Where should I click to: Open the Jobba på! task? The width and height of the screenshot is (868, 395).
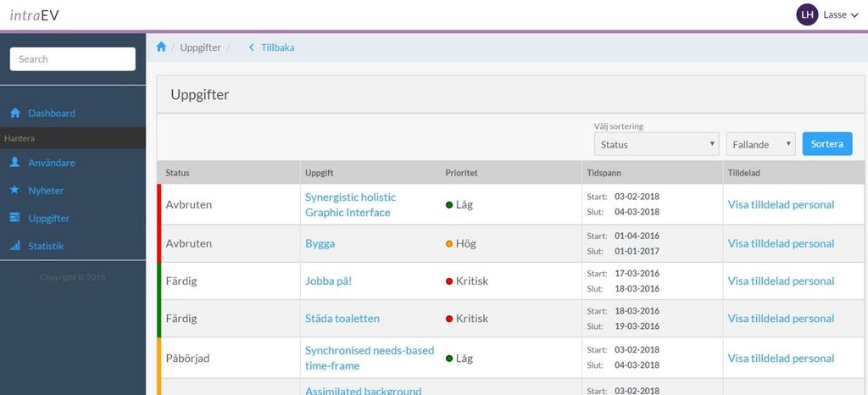(328, 281)
